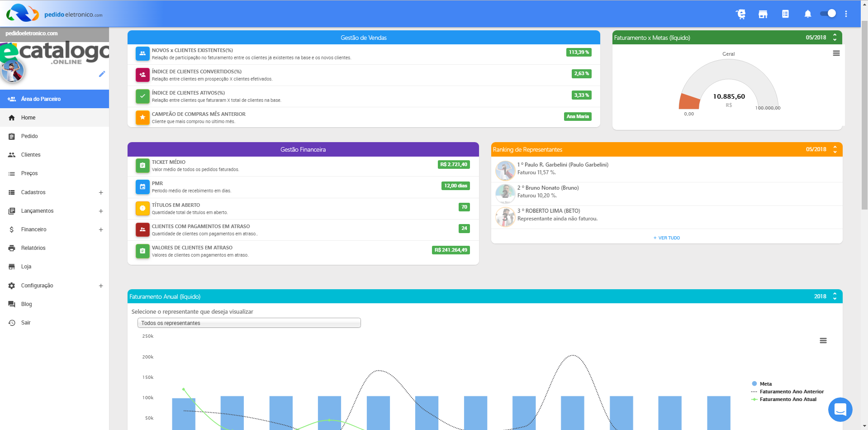This screenshot has width=868, height=430.
Task: Change the Ranking de Representantes month stepper
Action: pyautogui.click(x=835, y=149)
